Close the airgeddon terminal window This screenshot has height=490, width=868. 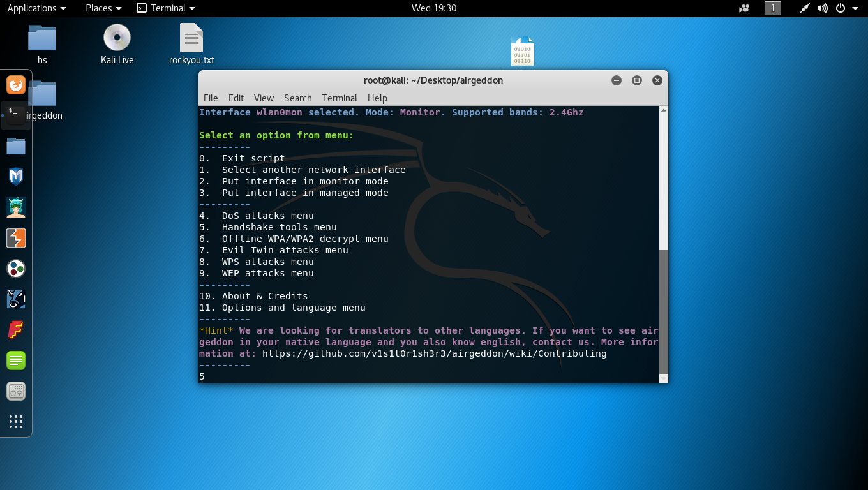657,80
